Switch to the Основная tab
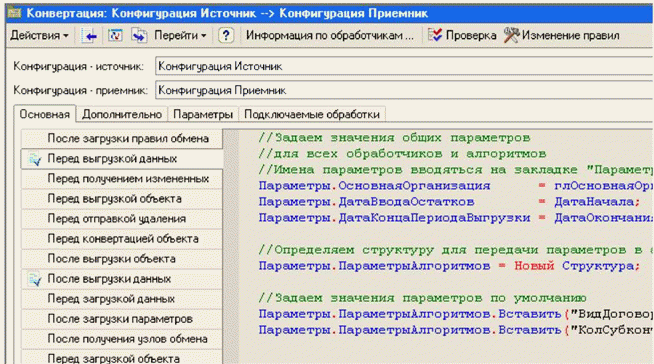654x364 pixels. pyautogui.click(x=45, y=114)
